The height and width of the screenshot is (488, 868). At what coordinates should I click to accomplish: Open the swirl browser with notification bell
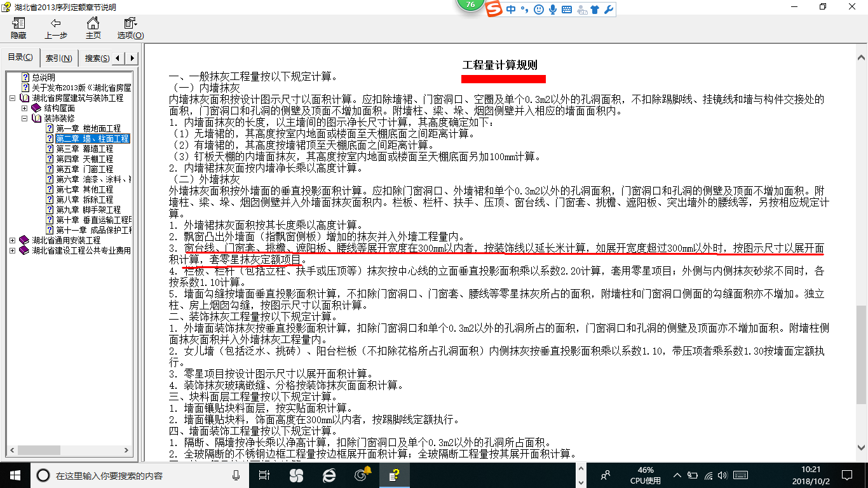(362, 475)
